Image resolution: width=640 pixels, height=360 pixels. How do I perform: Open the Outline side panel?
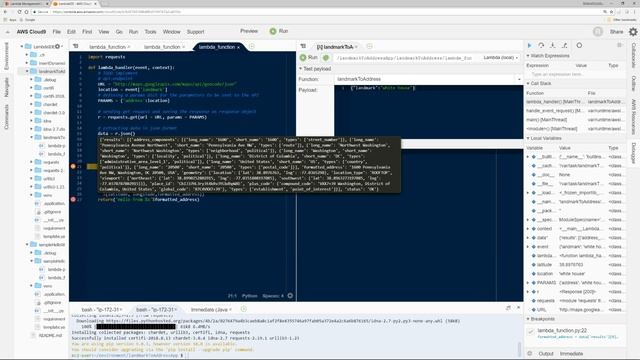(634, 83)
